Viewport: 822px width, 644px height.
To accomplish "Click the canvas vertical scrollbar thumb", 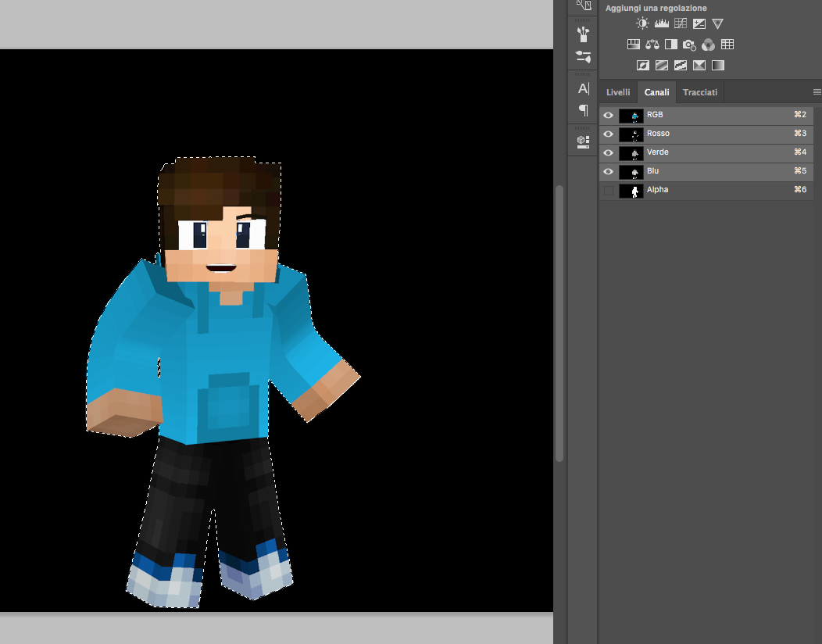I will [559, 323].
